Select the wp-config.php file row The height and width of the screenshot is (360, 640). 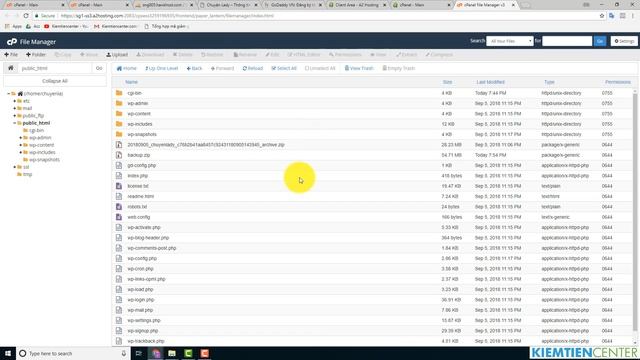[x=373, y=258]
